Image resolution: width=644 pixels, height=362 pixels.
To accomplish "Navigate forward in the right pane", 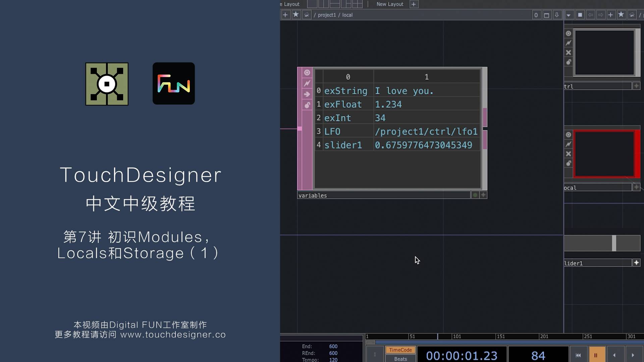I will pos(601,15).
